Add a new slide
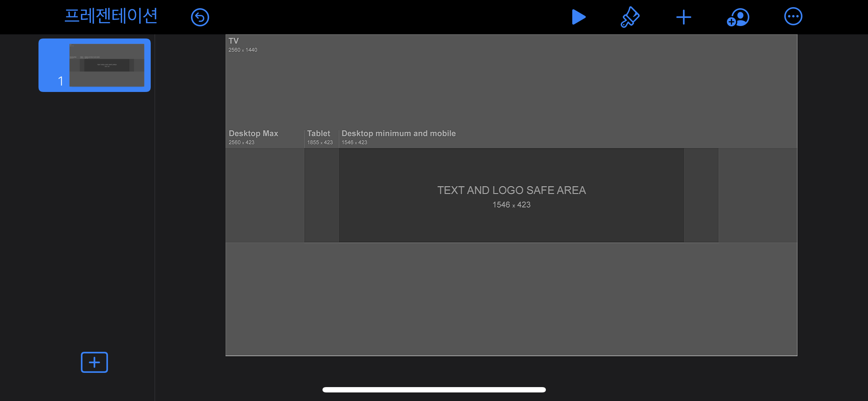 pyautogui.click(x=94, y=362)
